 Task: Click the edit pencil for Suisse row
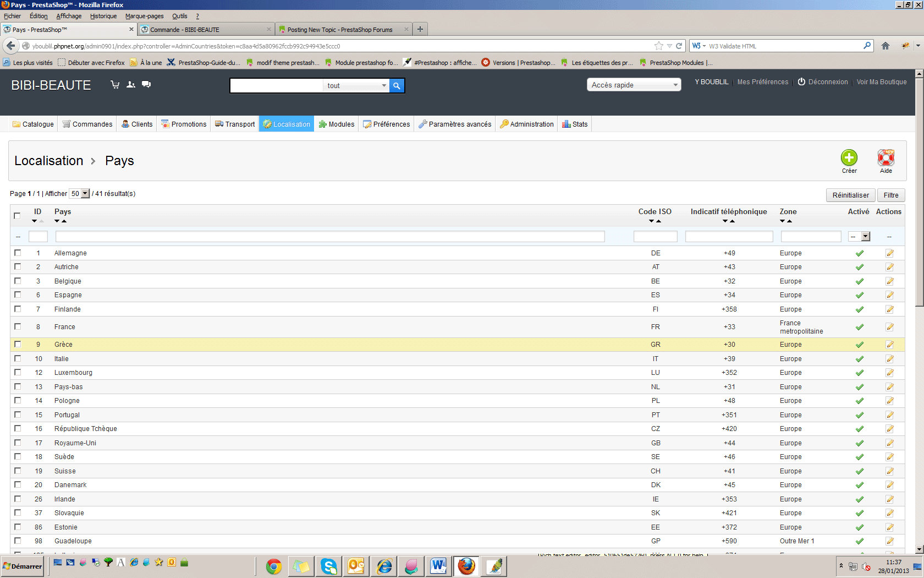click(x=889, y=471)
